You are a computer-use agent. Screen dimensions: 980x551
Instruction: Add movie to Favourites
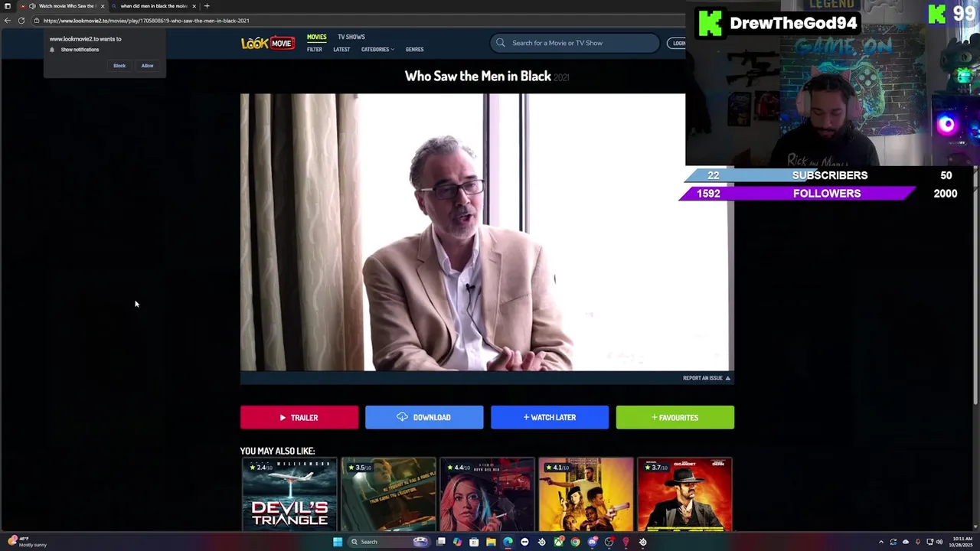(x=675, y=418)
